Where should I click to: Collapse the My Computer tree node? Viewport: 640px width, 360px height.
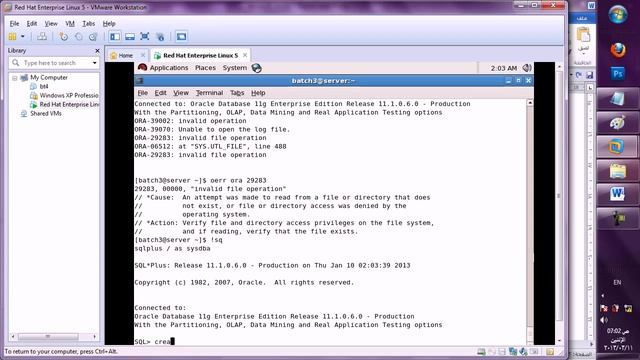pyautogui.click(x=15, y=78)
